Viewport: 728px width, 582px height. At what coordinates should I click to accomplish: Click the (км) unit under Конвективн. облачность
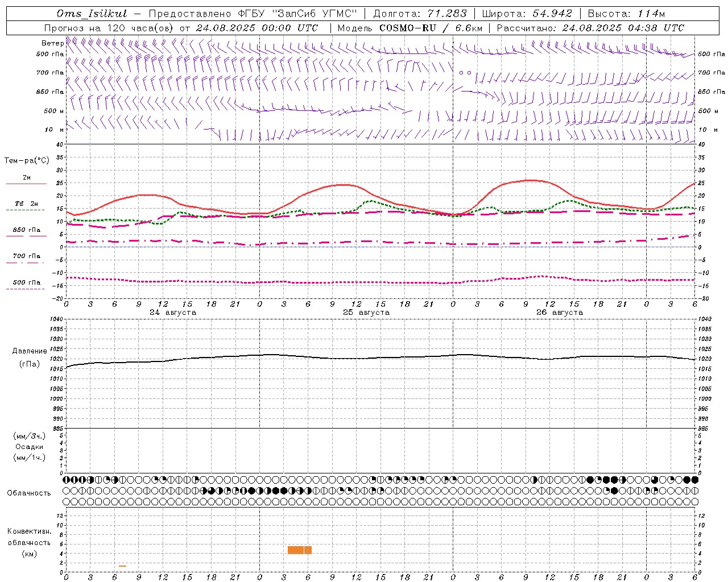[29, 554]
